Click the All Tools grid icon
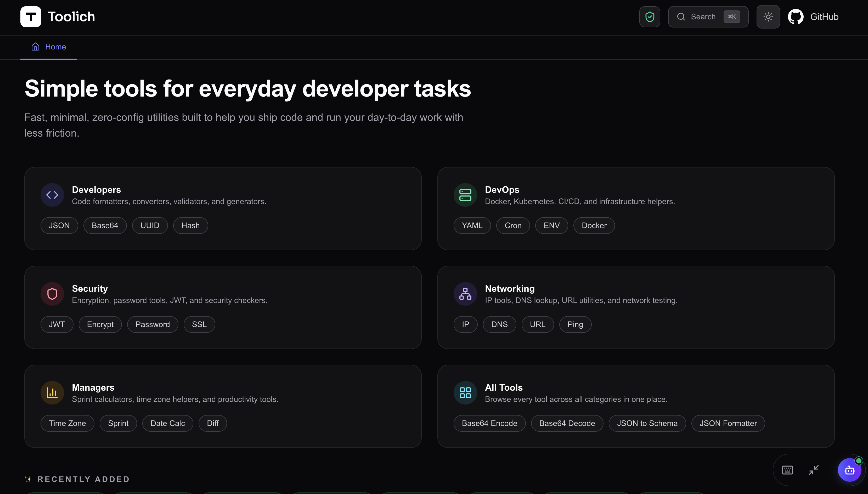The width and height of the screenshot is (868, 494). click(x=465, y=392)
